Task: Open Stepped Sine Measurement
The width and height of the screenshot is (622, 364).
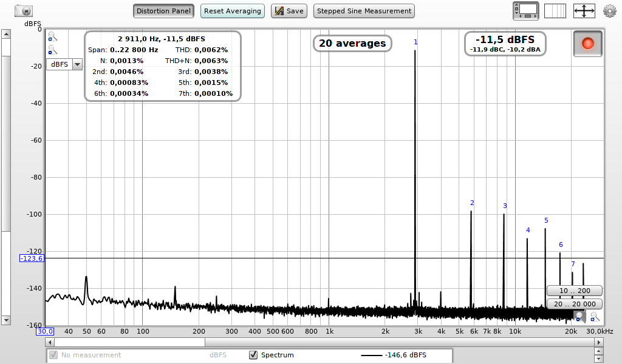Action: [364, 11]
